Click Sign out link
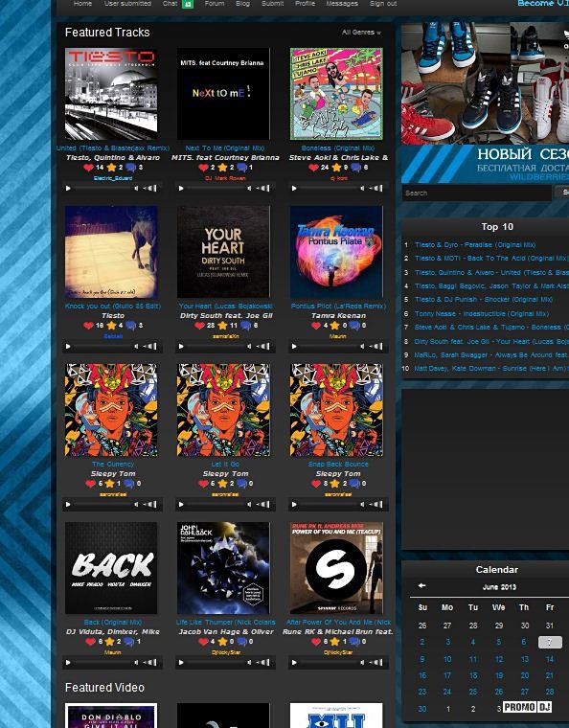569x728 pixels. [383, 3]
